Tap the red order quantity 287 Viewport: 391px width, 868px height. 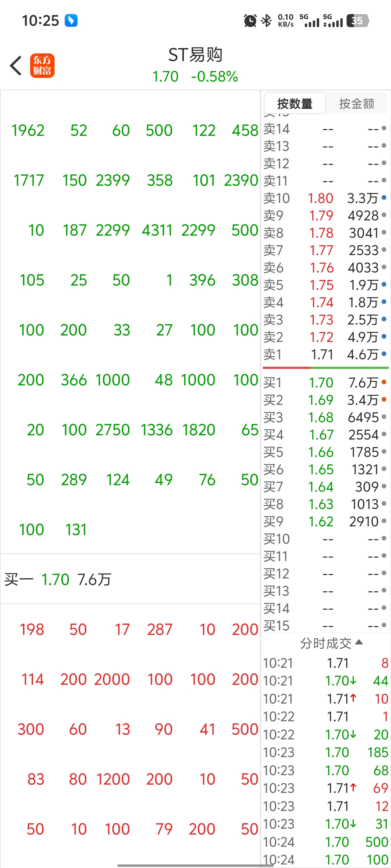tap(160, 630)
